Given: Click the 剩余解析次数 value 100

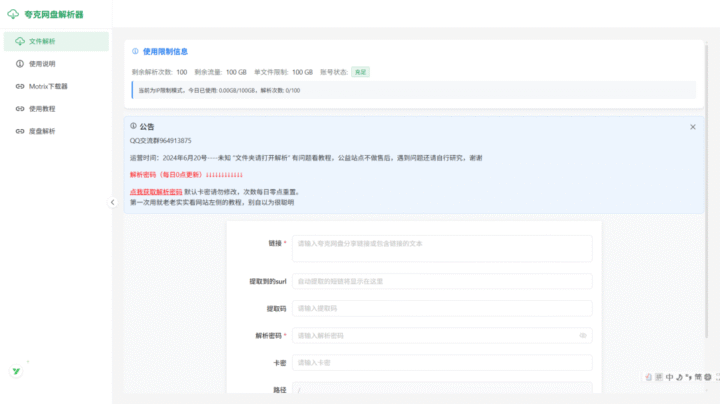Looking at the screenshot, I should click(x=182, y=72).
